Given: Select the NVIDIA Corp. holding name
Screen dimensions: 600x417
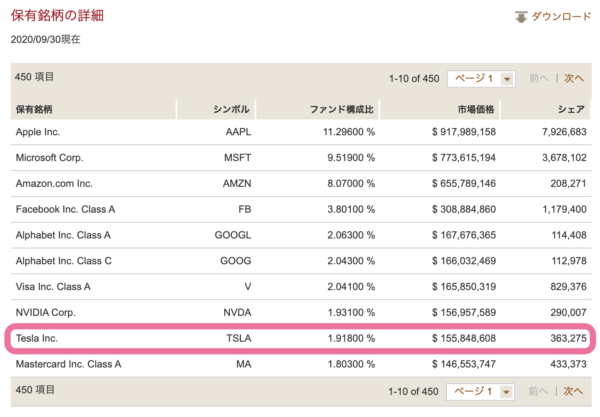Looking at the screenshot, I should tap(46, 313).
